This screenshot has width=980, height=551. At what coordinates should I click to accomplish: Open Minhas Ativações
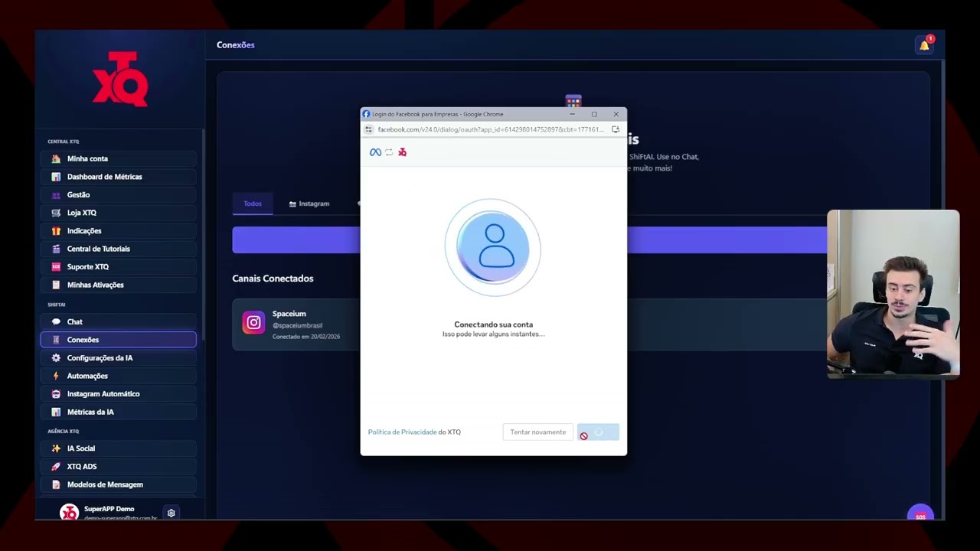(118, 285)
